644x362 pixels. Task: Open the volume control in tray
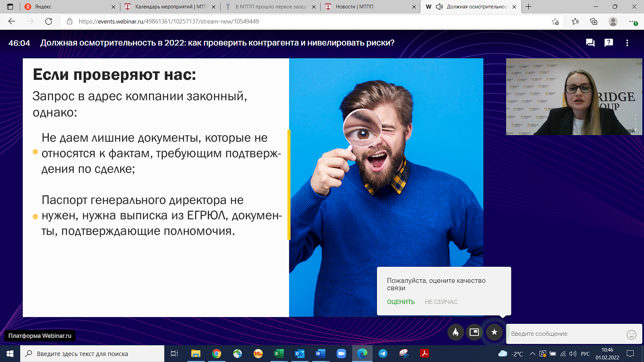(x=573, y=354)
